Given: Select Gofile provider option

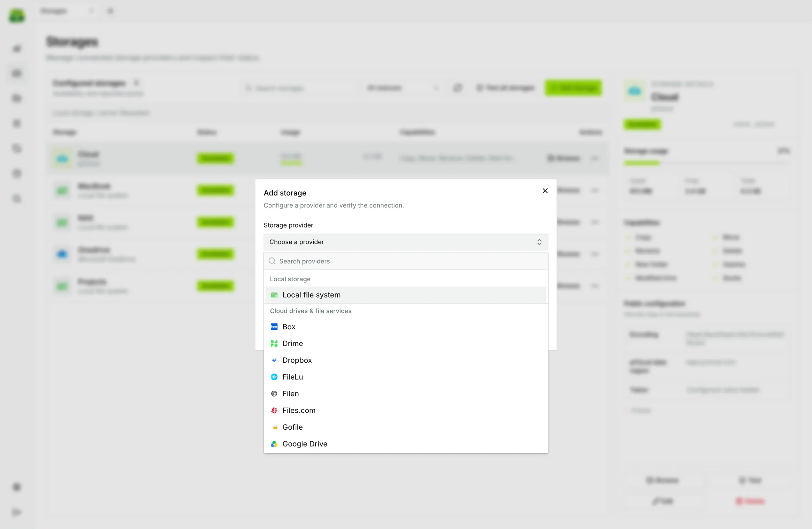Looking at the screenshot, I should click(406, 427).
